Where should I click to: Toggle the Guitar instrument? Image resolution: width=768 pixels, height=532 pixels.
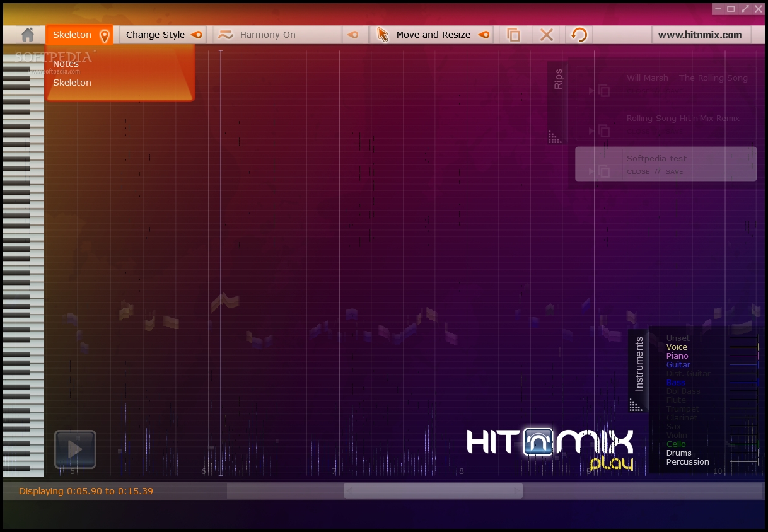click(678, 365)
